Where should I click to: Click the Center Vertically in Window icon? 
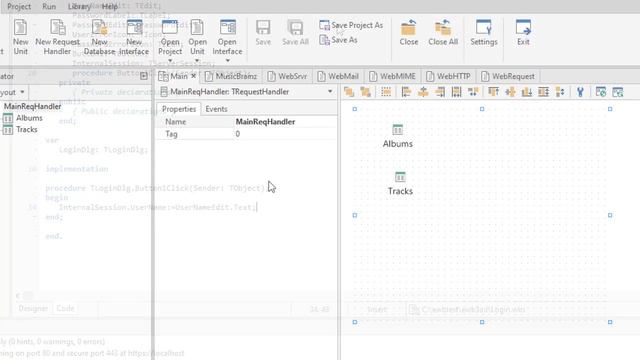pos(560,92)
